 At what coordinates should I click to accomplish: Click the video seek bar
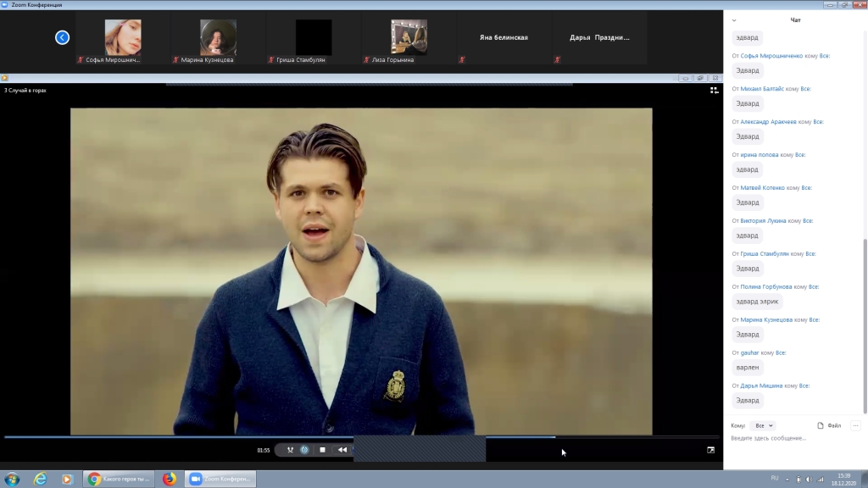(361, 437)
